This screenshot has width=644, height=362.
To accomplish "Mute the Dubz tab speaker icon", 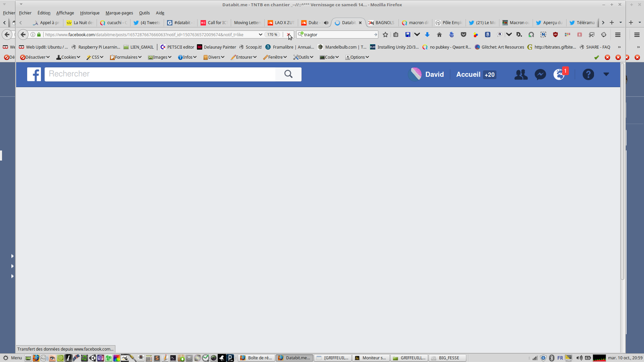I will (326, 23).
